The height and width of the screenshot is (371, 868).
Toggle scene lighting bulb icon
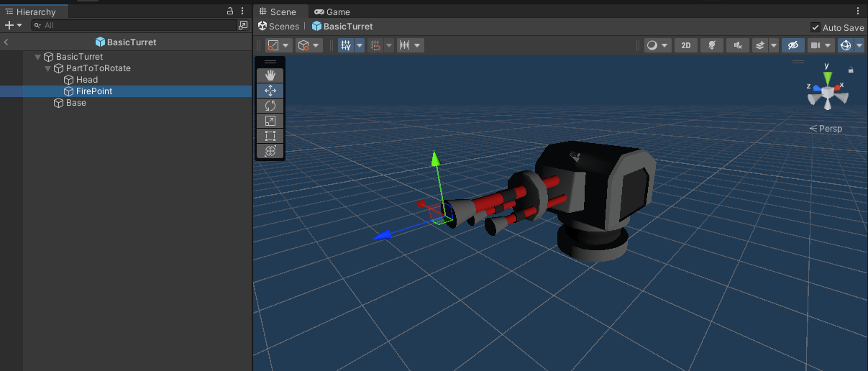(712, 45)
